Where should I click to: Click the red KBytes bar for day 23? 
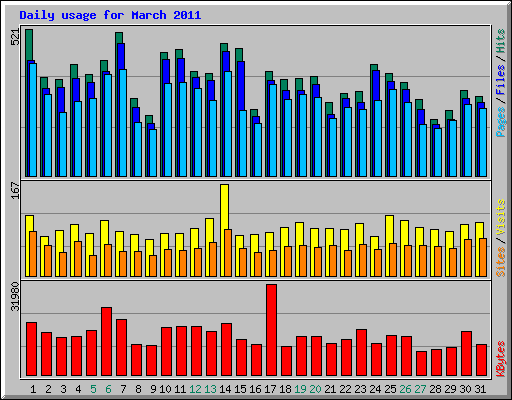[x=361, y=353]
